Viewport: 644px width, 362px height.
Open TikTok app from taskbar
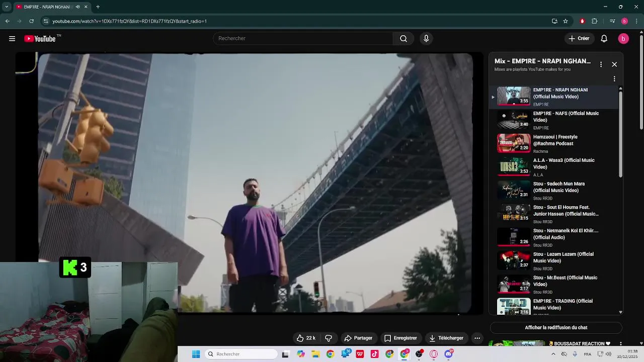pyautogui.click(x=374, y=354)
